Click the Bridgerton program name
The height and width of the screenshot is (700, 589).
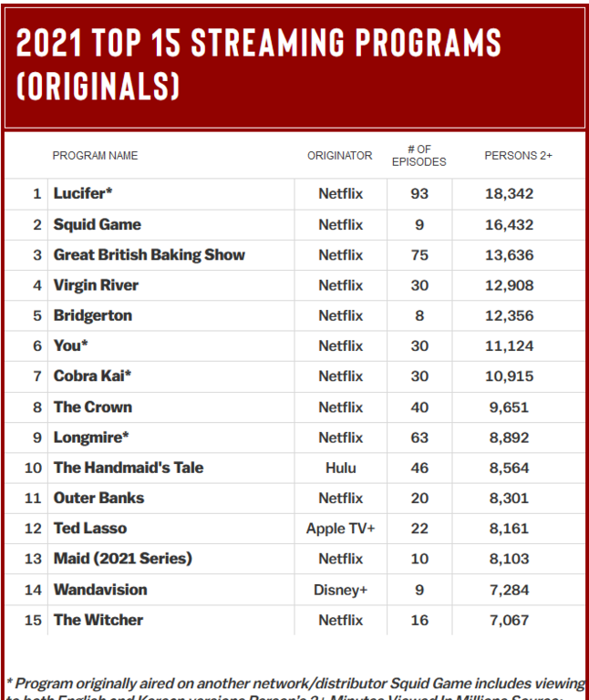coord(92,315)
